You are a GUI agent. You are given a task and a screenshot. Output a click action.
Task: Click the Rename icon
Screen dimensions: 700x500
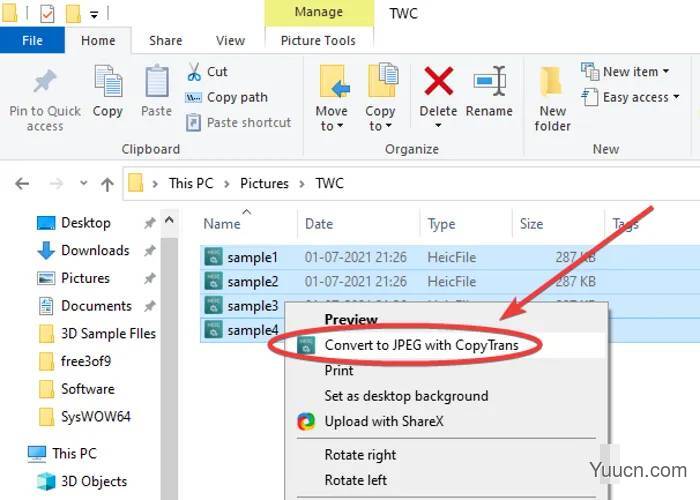[490, 81]
